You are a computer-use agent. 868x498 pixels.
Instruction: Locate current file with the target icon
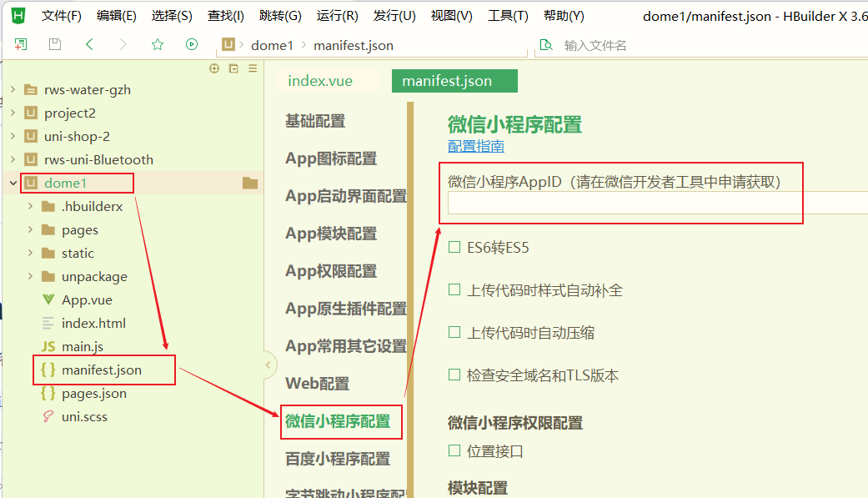[214, 68]
